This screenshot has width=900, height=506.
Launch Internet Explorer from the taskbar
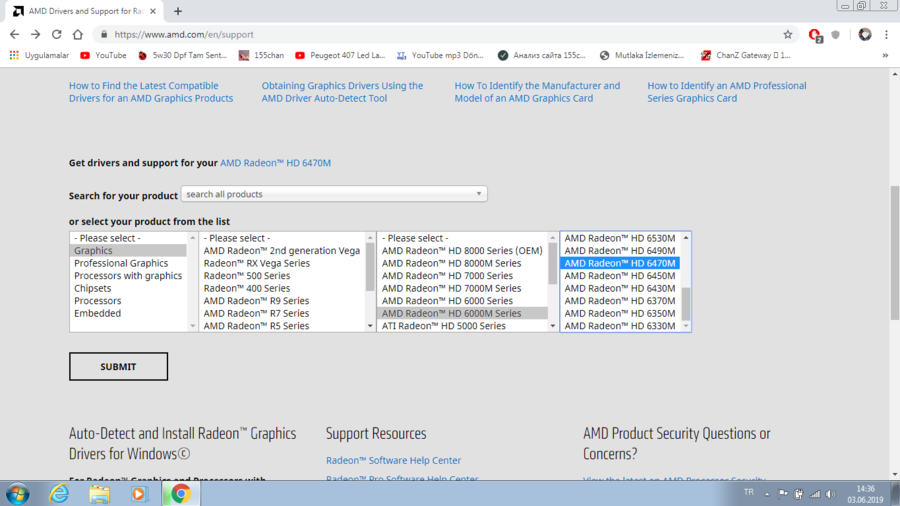(x=59, y=493)
